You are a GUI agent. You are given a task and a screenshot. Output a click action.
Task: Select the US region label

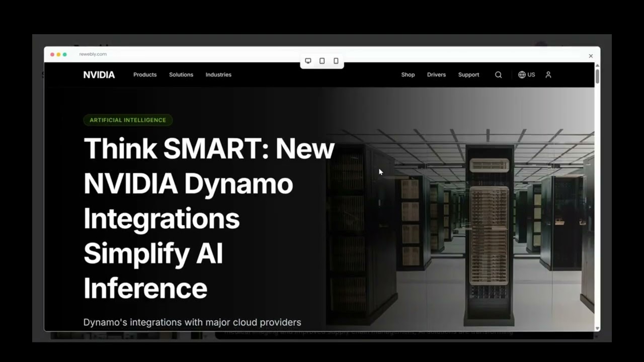[x=531, y=74]
